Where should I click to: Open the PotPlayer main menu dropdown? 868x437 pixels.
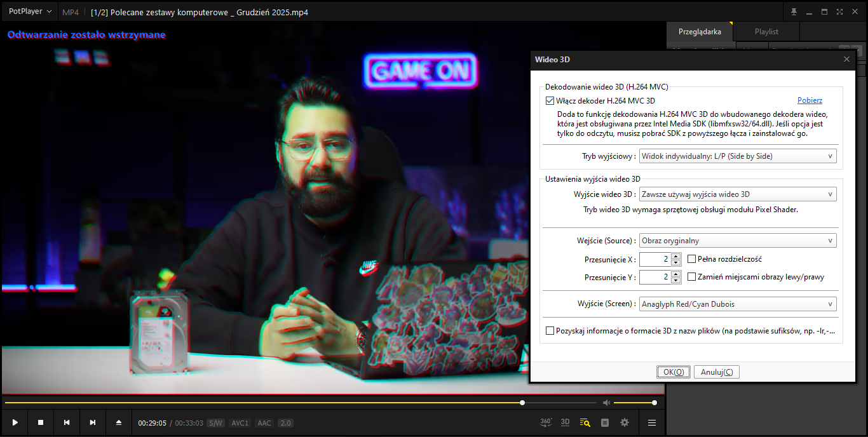[x=31, y=11]
